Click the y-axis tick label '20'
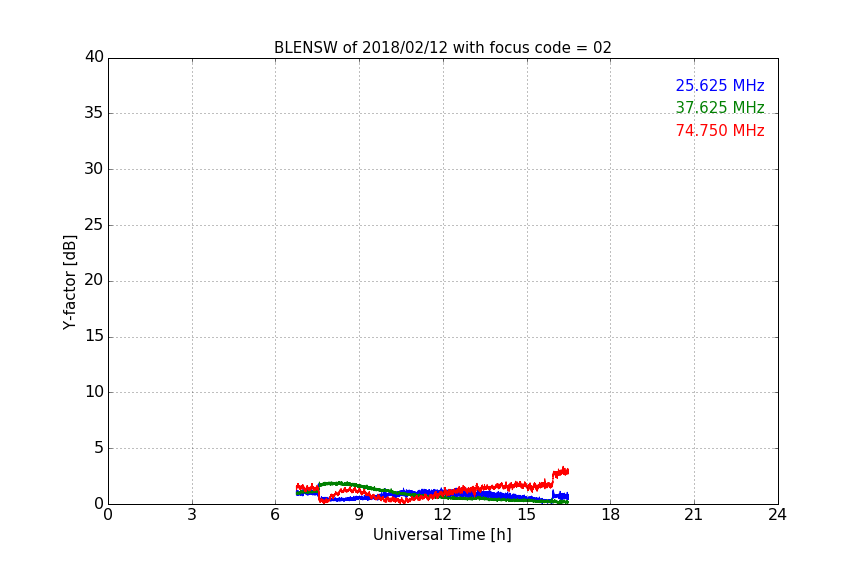Image resolution: width=864 pixels, height=576 pixels. (94, 280)
